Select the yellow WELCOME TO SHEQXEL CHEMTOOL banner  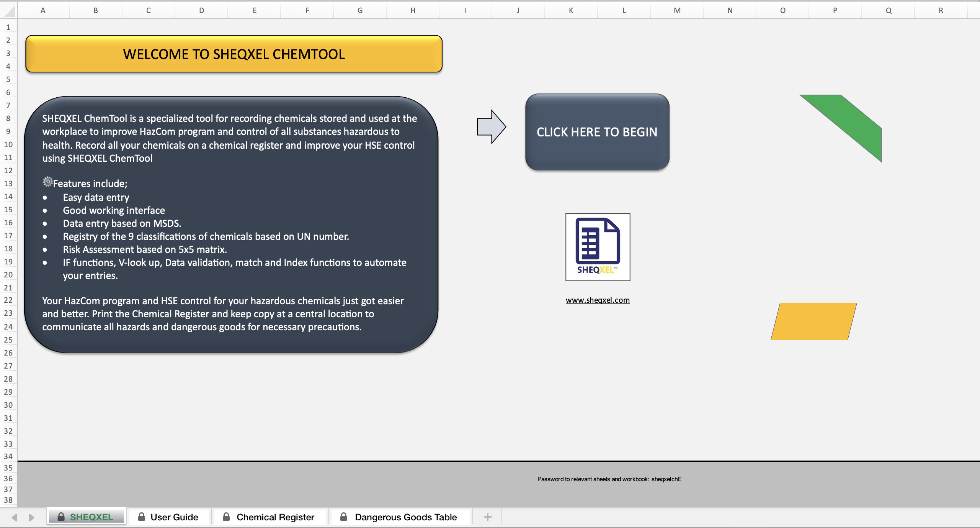234,54
